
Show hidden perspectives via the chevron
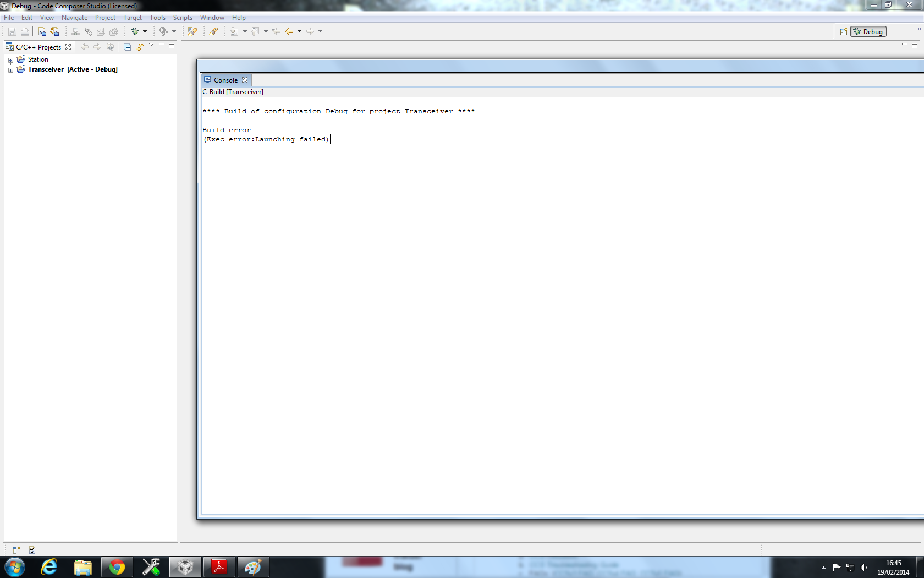[x=919, y=29]
